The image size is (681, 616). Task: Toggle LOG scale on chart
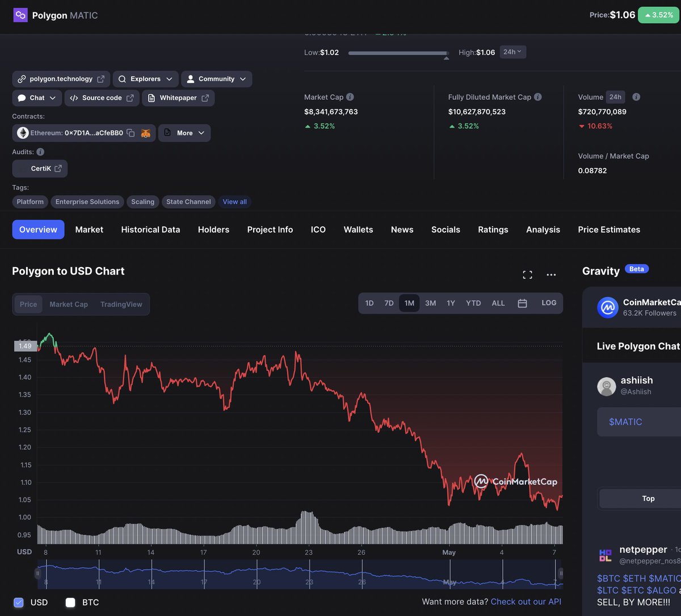click(549, 303)
